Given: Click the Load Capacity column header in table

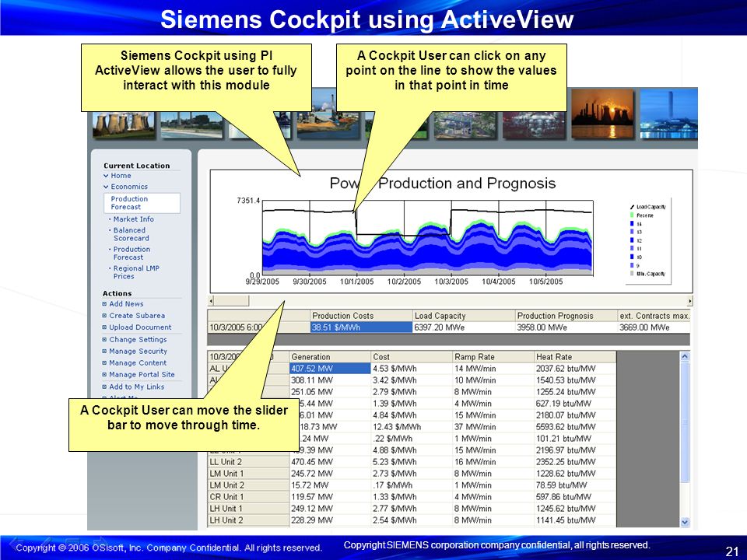Looking at the screenshot, I should (464, 316).
